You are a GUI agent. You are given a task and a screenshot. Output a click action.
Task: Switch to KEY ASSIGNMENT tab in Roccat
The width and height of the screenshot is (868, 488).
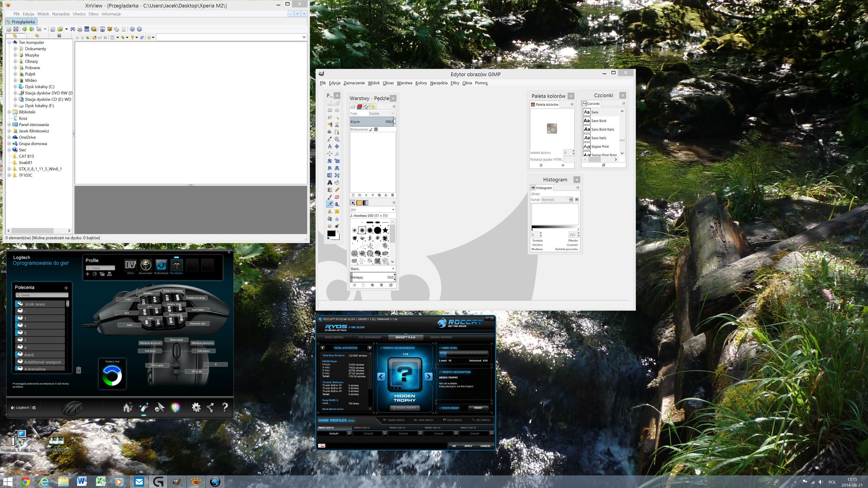tap(370, 338)
